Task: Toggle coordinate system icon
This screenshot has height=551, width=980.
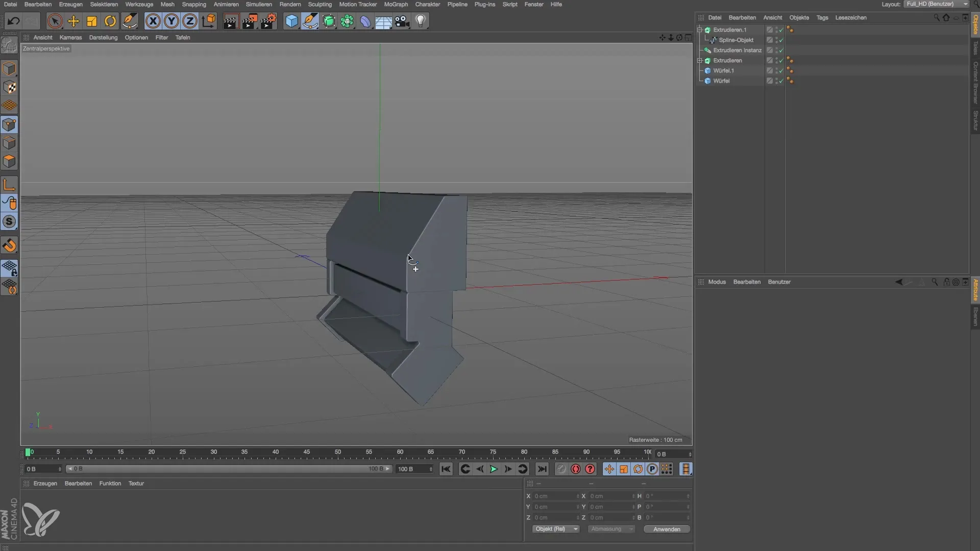Action: pyautogui.click(x=208, y=21)
